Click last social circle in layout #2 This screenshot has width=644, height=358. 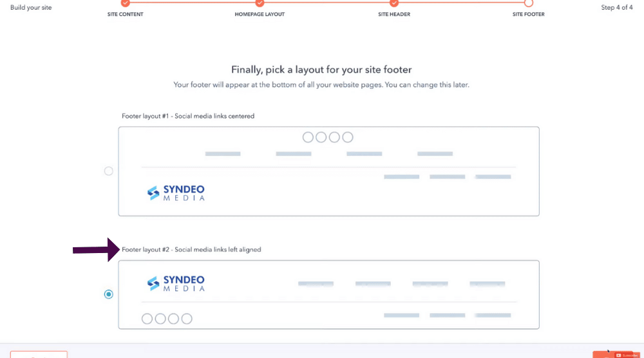point(187,319)
